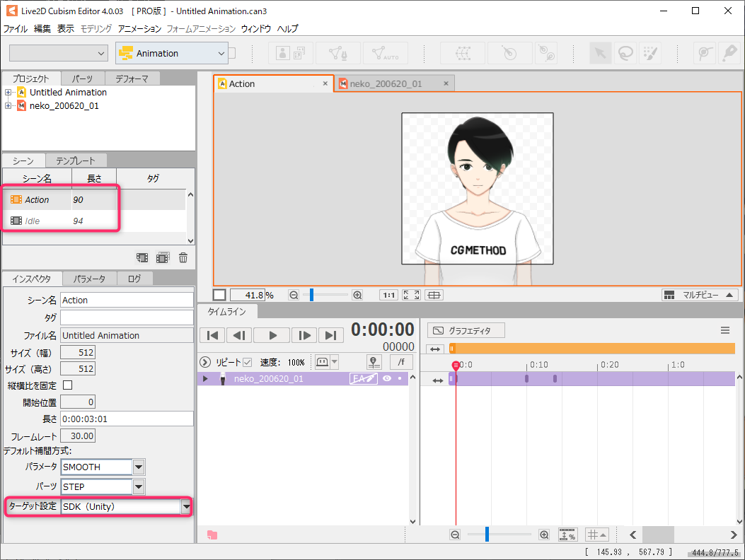
Task: Open the Graph Editor
Action: [467, 330]
